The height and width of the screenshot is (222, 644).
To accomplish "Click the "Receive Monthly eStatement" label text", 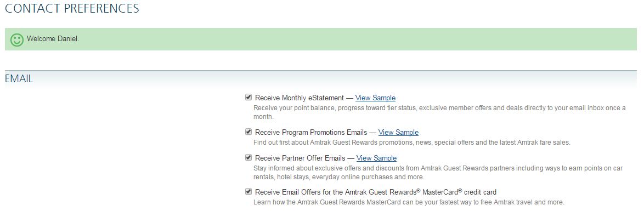I will [300, 98].
